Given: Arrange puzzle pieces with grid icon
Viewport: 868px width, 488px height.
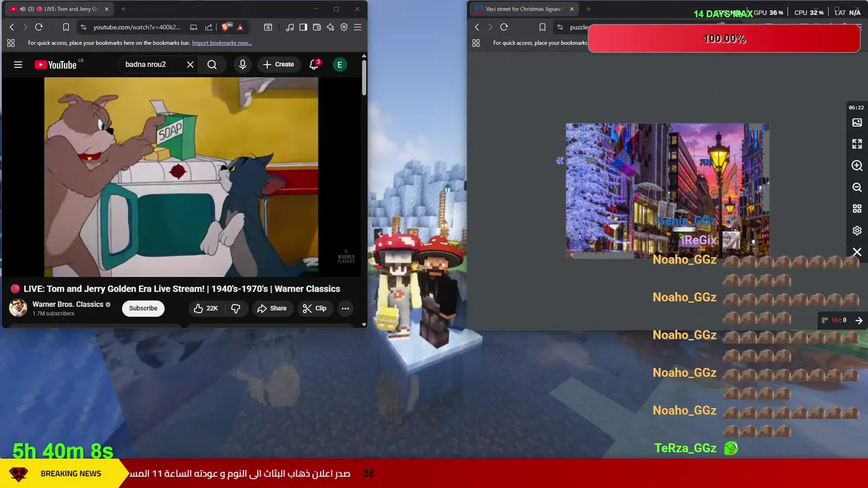Looking at the screenshot, I should pyautogui.click(x=857, y=209).
